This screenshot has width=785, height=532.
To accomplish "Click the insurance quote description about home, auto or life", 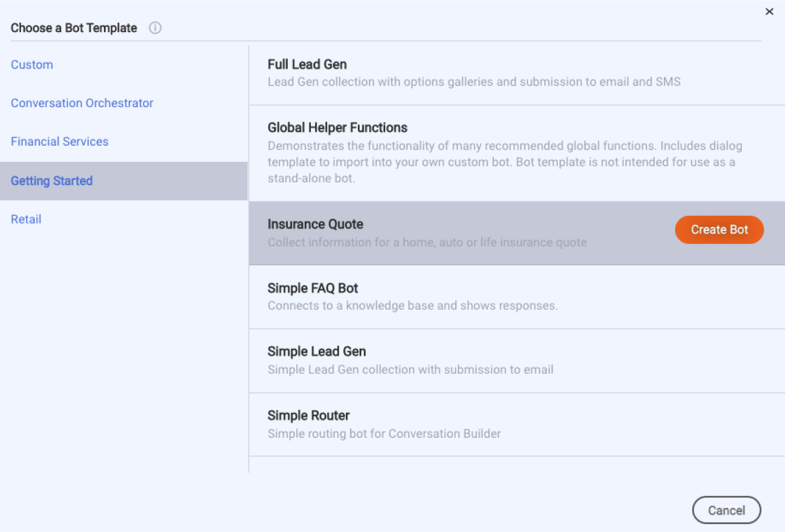I will click(427, 242).
